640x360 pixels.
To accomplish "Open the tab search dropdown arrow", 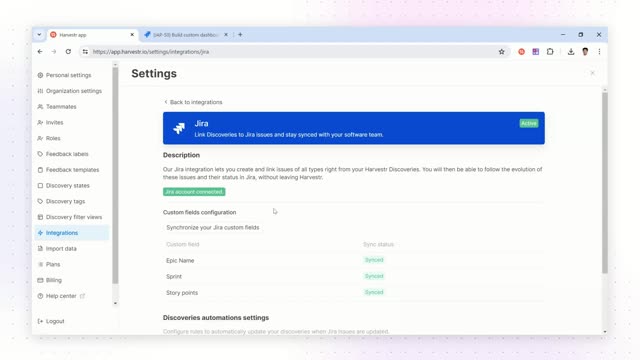I will pyautogui.click(x=39, y=35).
